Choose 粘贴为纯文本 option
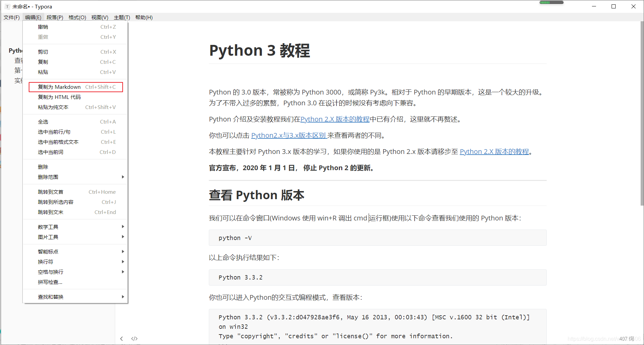 pyautogui.click(x=75, y=107)
